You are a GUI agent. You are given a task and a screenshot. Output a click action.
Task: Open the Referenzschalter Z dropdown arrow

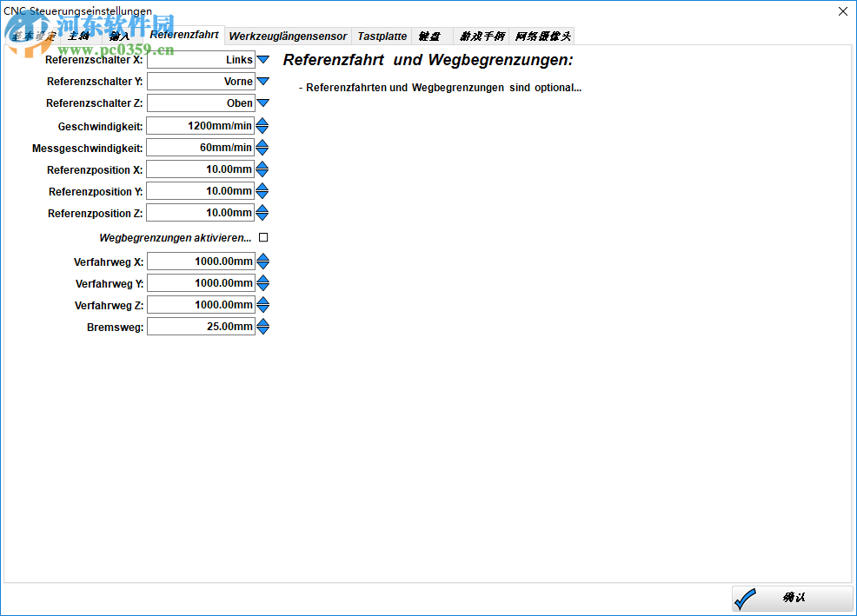pyautogui.click(x=262, y=103)
